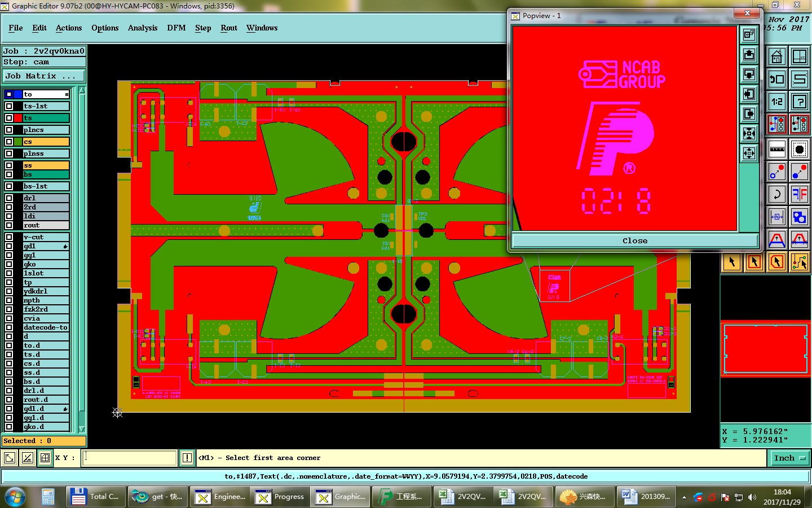Click the hollow-blue to red dot snap icon
The image size is (812, 508).
(x=777, y=172)
